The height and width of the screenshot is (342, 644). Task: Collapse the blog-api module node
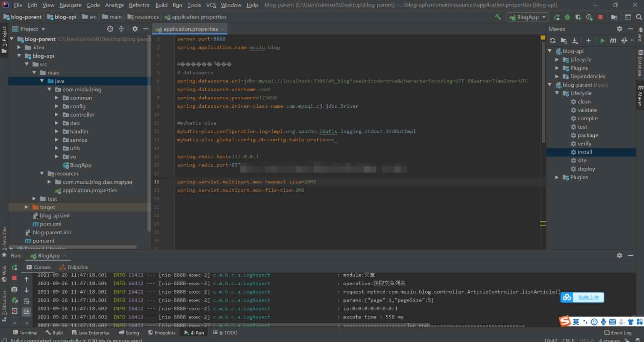click(x=19, y=56)
